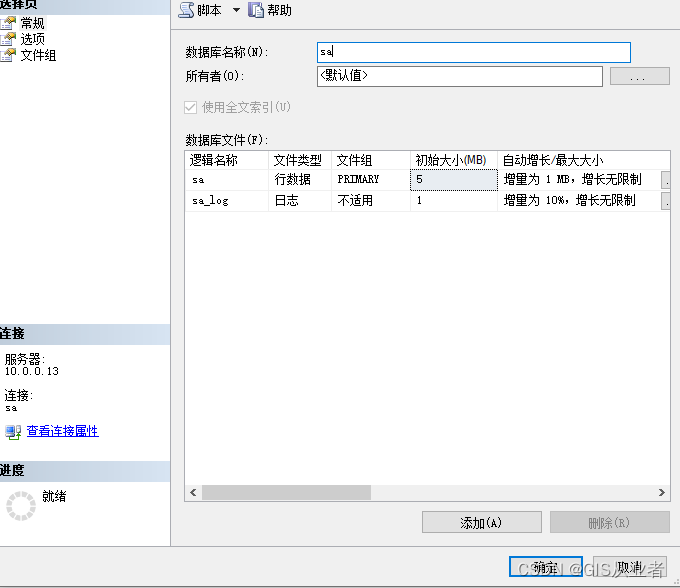
Task: Click the 不适用 filegroup cell
Action: (x=371, y=201)
